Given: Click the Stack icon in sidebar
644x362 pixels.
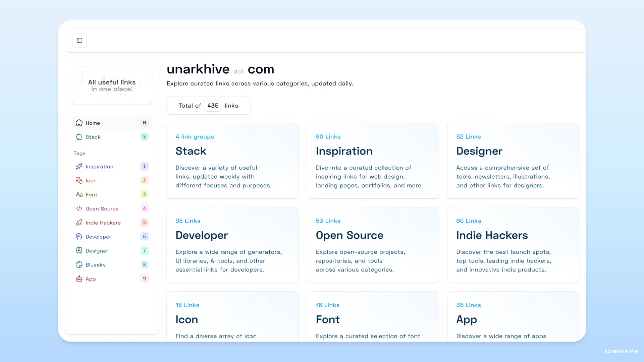Looking at the screenshot, I should [x=79, y=137].
